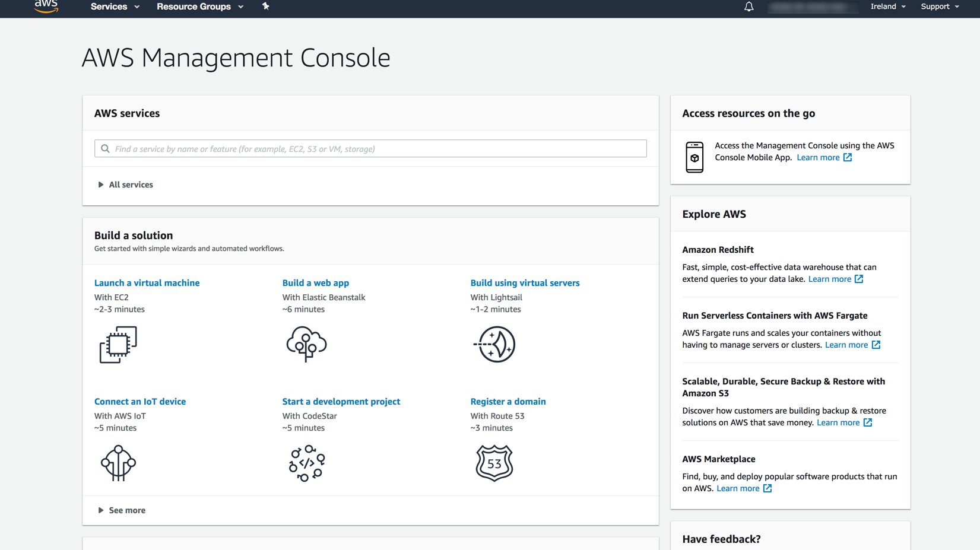Open Connect an IoT device link
980x550 pixels.
140,402
